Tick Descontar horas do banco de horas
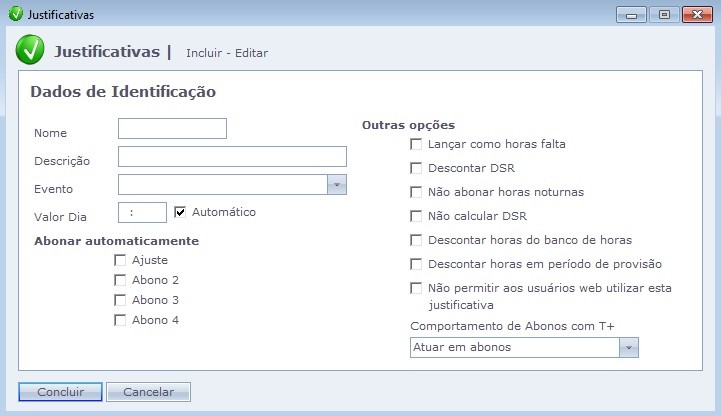 pyautogui.click(x=416, y=240)
